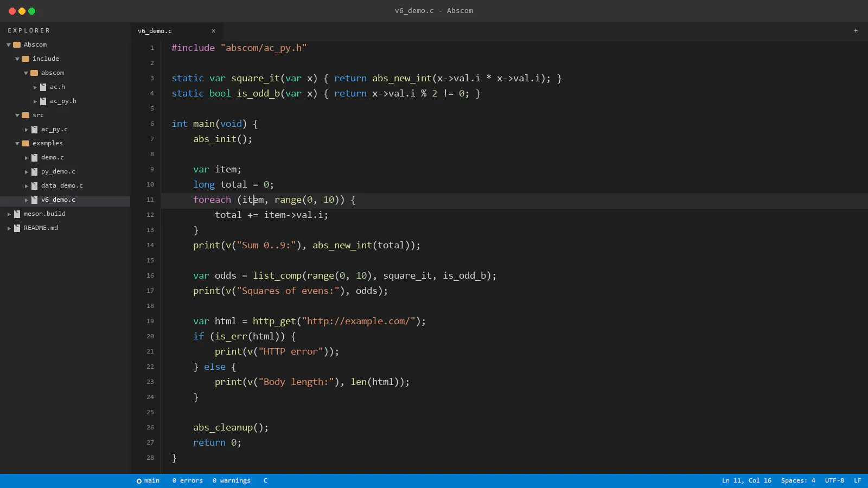Click list_comp call on line 16

[x=277, y=275]
